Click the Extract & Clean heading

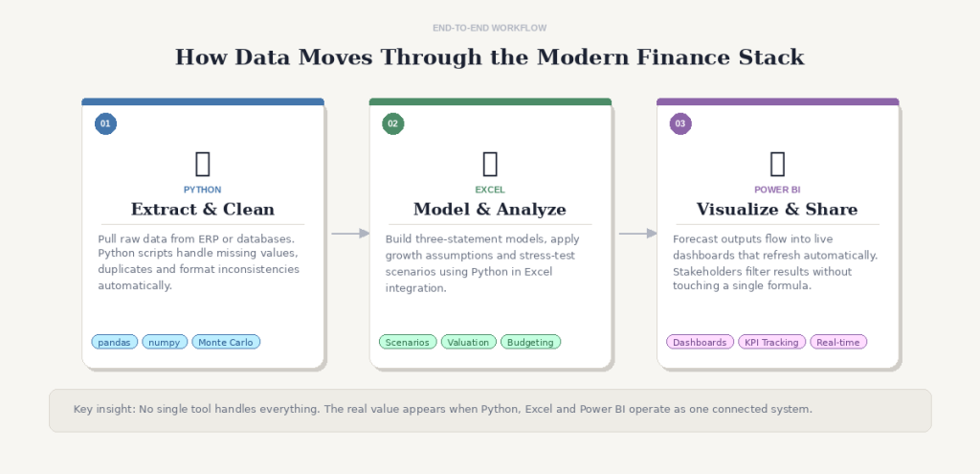point(203,209)
